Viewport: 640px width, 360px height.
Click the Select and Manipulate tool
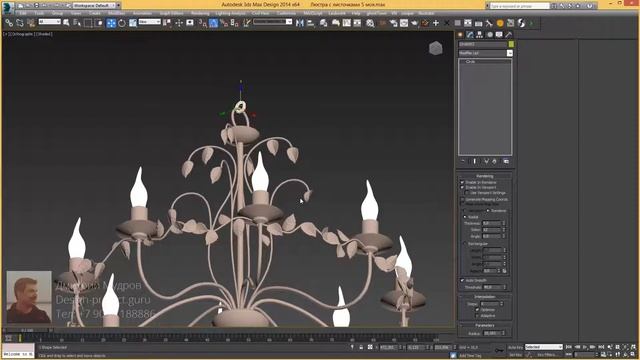click(x=179, y=23)
